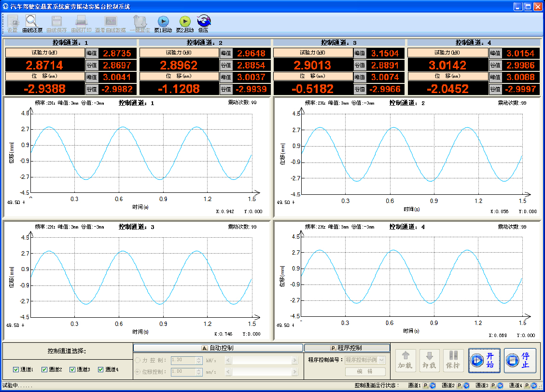The height and width of the screenshot is (392, 545).
Task: Increase the 位移控制 speed spinner value
Action: coord(199,370)
